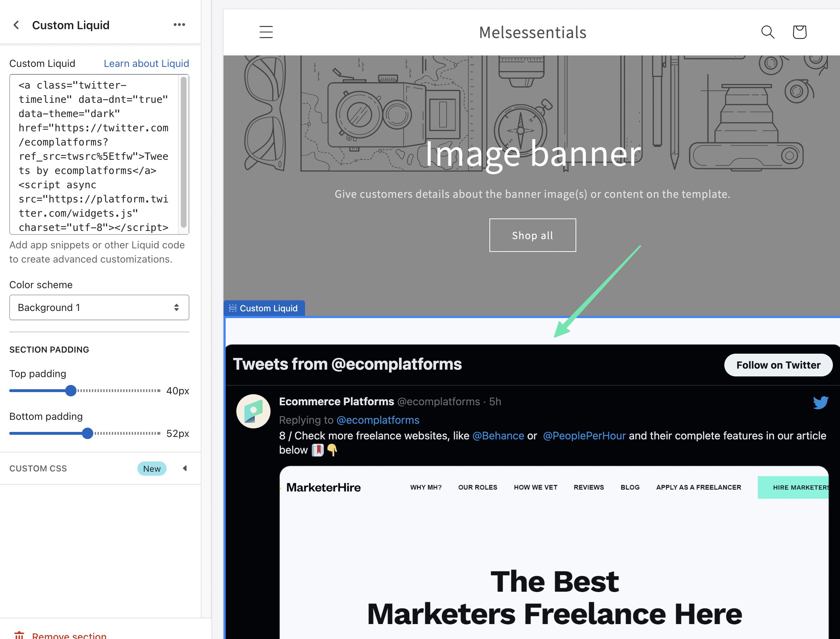Open the Learn about Liquid link

[146, 64]
